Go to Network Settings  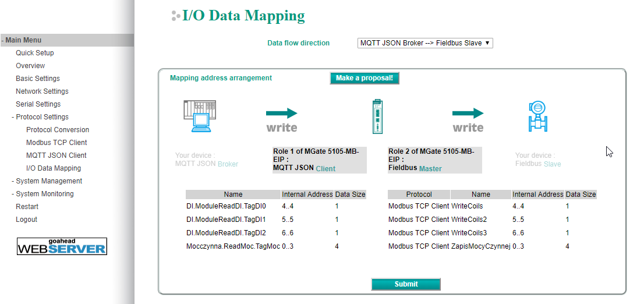click(42, 91)
